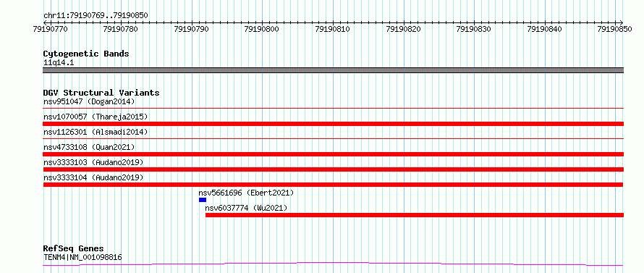Click nsv5661696 (Ebert2021) label
Viewport: 644px width, 273px height.
246,193
